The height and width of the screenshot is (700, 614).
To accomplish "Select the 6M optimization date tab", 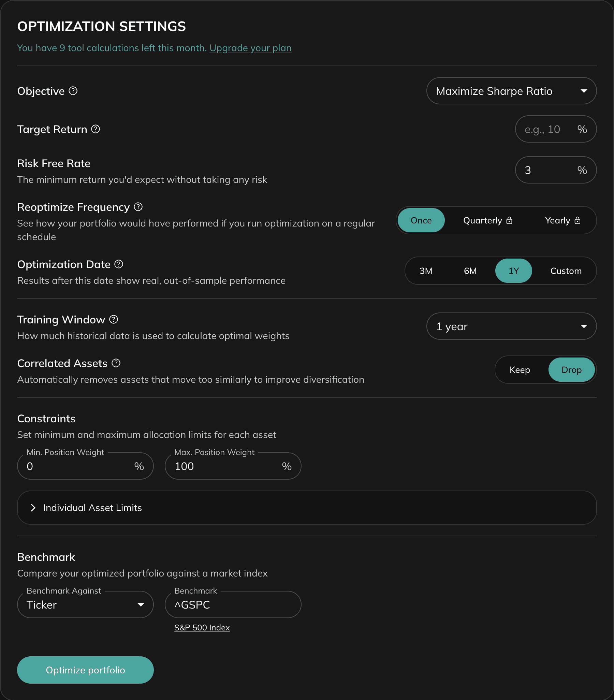I will point(470,271).
